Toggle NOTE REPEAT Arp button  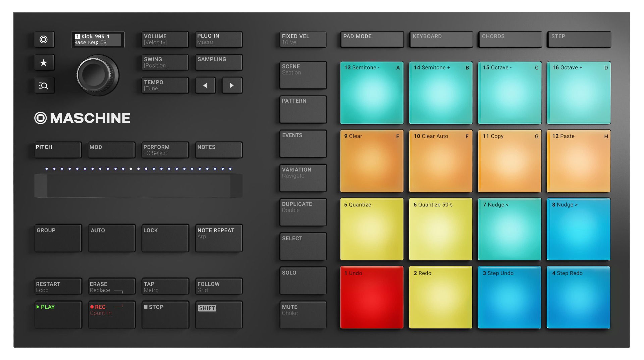pyautogui.click(x=219, y=238)
